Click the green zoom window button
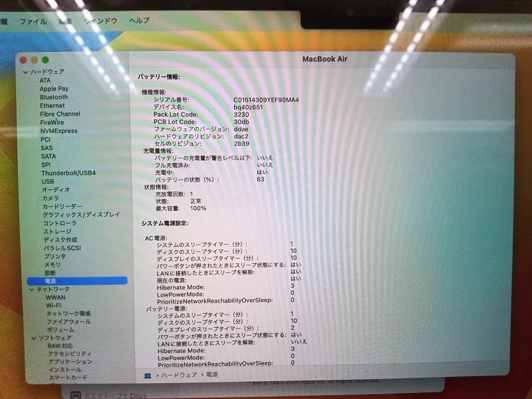This screenshot has height=399, width=532. (x=45, y=60)
